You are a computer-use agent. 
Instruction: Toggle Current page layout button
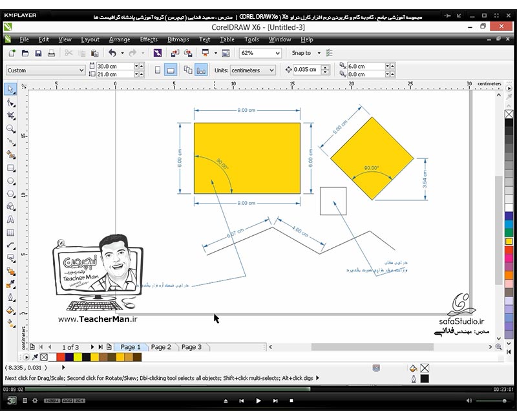coord(201,70)
